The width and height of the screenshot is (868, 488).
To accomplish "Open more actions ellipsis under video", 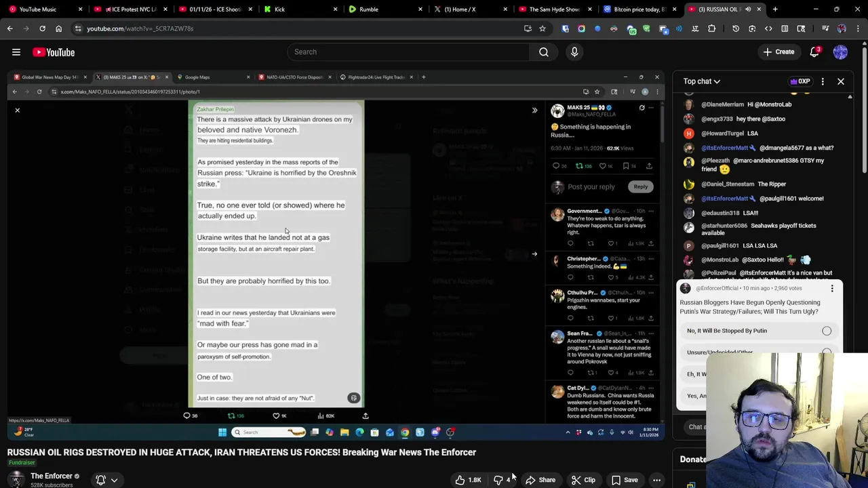I will (656, 480).
